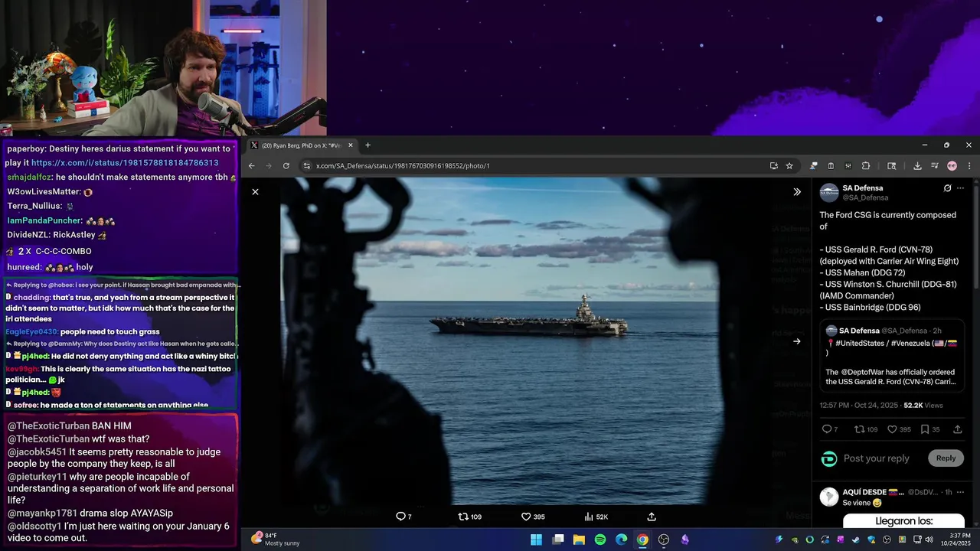Click DivideNZL RickAstley chat message
This screenshot has width=980, height=551.
(x=57, y=235)
